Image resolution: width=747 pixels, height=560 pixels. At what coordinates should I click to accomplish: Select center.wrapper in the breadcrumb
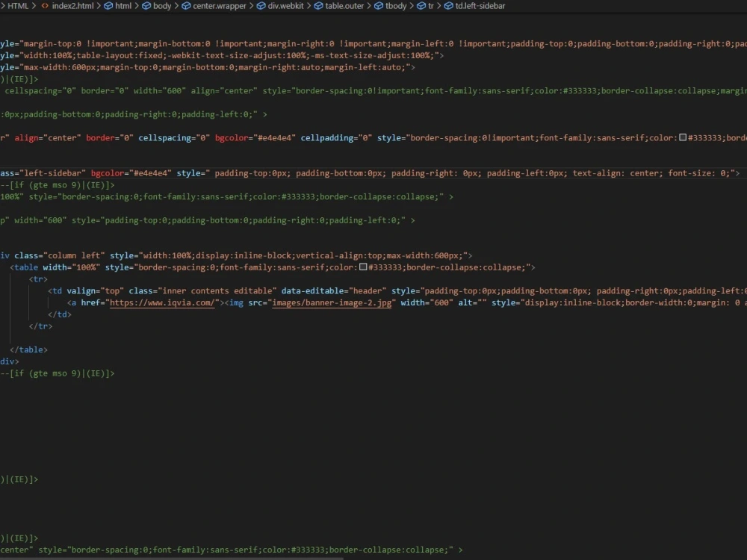point(220,6)
